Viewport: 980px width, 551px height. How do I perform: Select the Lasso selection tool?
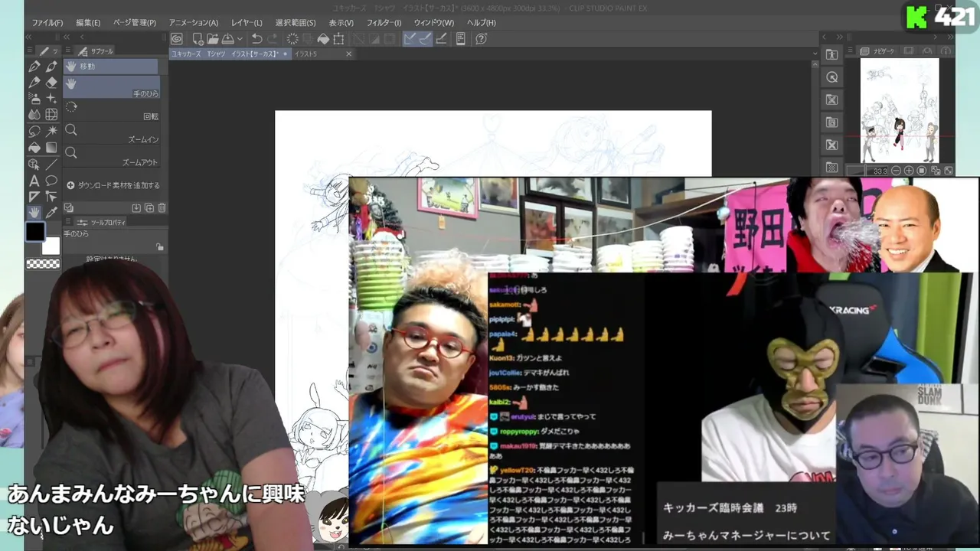[x=34, y=132]
